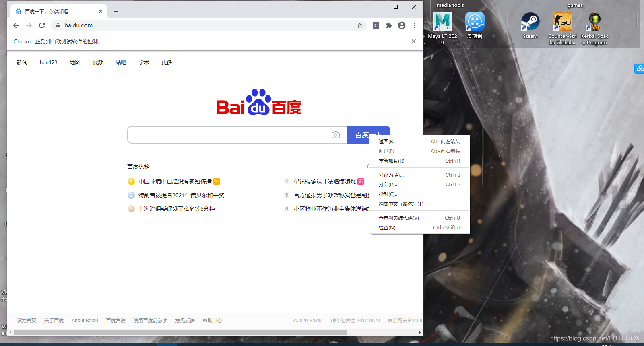Click the horizontal scrollbar thumb
This screenshot has width=644, height=346.
pyautogui.click(x=180, y=332)
